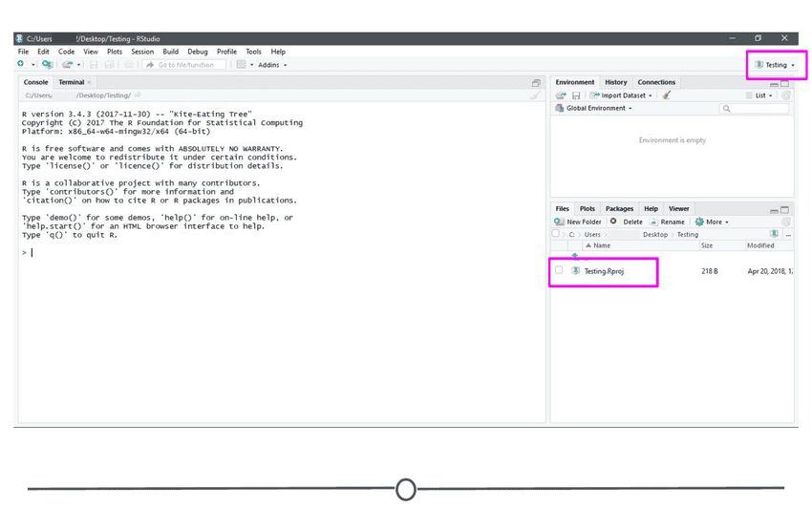812x508 pixels.
Task: Open the panes layout dropdown arrow
Action: coord(251,65)
